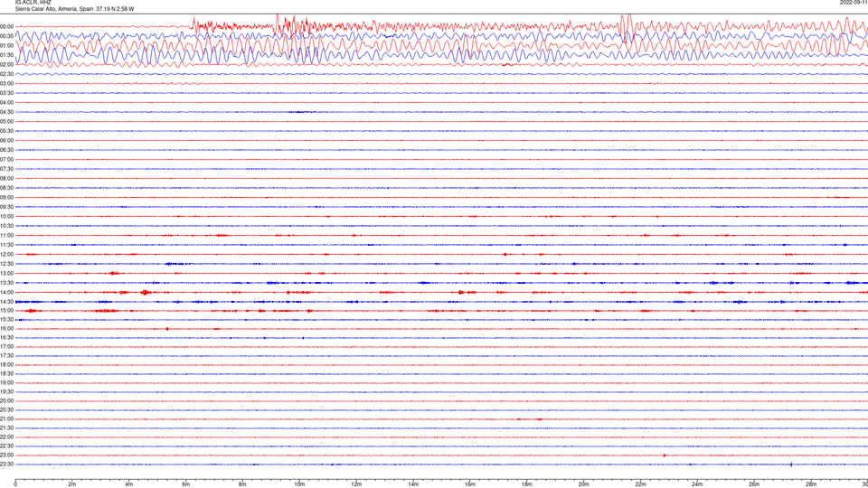The width and height of the screenshot is (868, 488).
Task: Select the 08:30 time row label
Action: [6, 188]
